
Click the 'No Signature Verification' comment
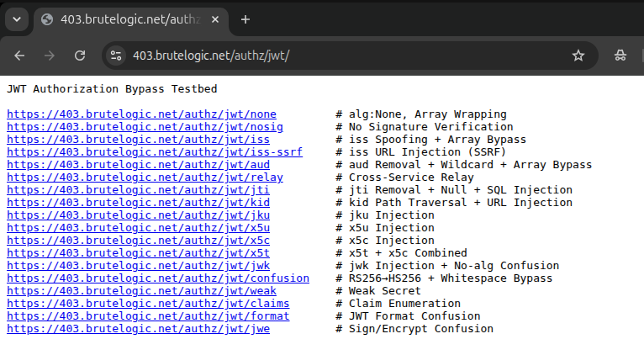[x=430, y=127]
